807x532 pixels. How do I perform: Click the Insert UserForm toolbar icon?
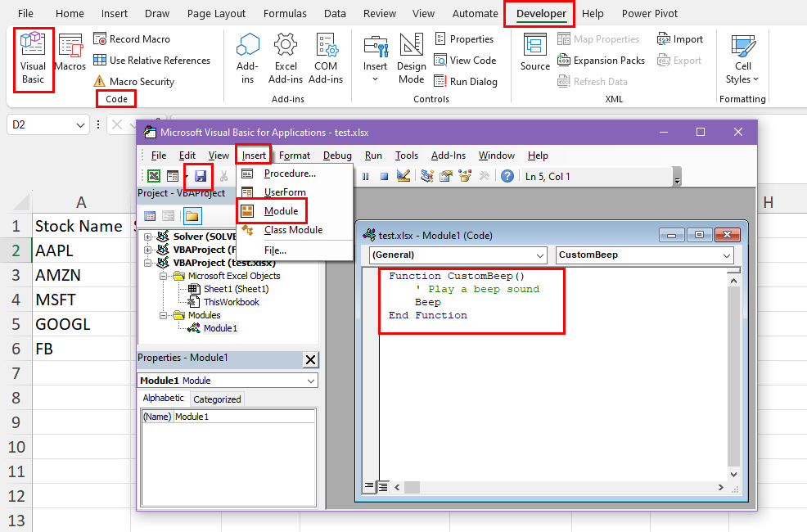click(x=173, y=177)
